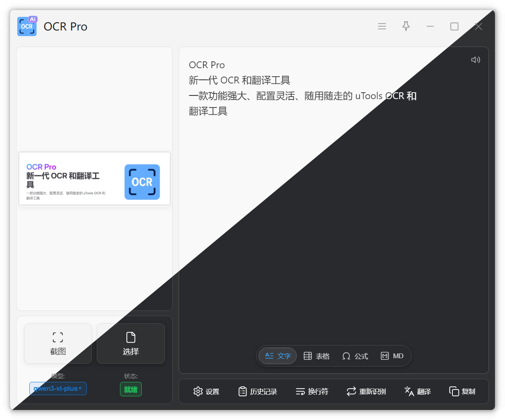Click the OCR Pro app logo
505x420 pixels.
pos(27,26)
